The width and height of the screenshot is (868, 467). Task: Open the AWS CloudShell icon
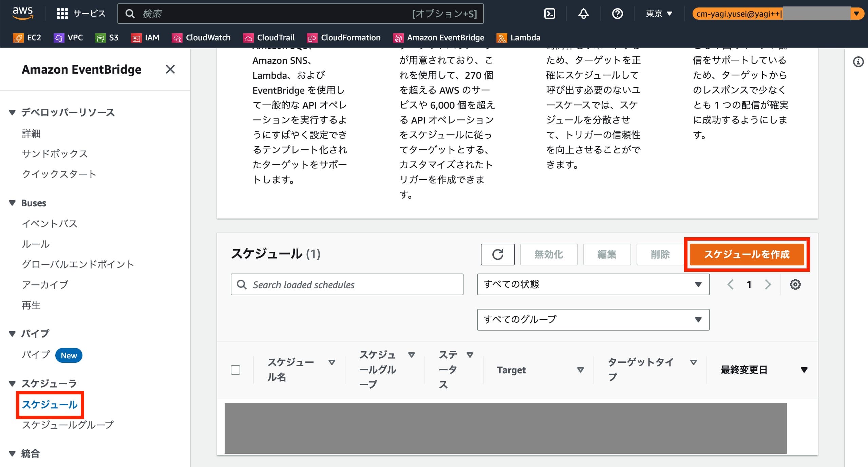click(x=549, y=14)
